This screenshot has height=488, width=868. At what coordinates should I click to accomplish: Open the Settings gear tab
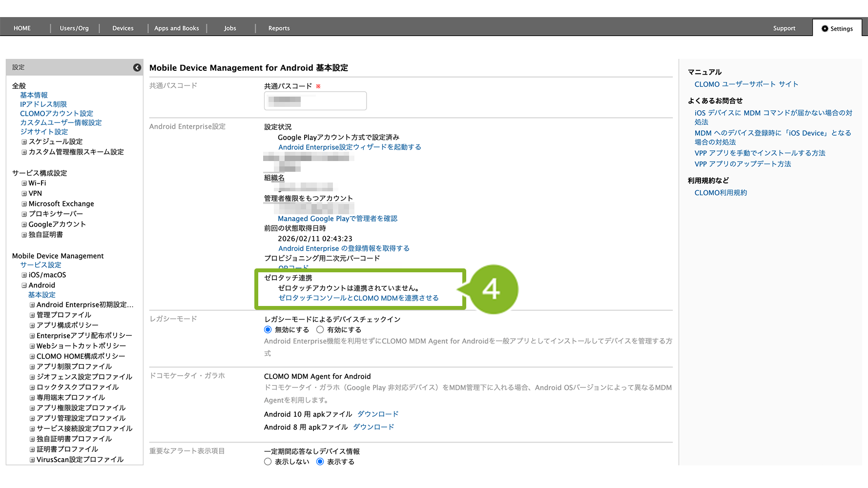click(837, 28)
